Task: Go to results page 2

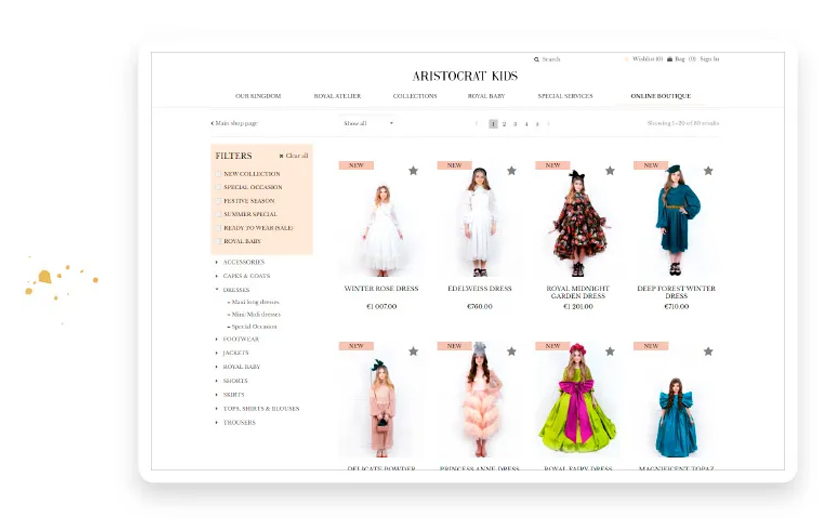Action: tap(504, 124)
